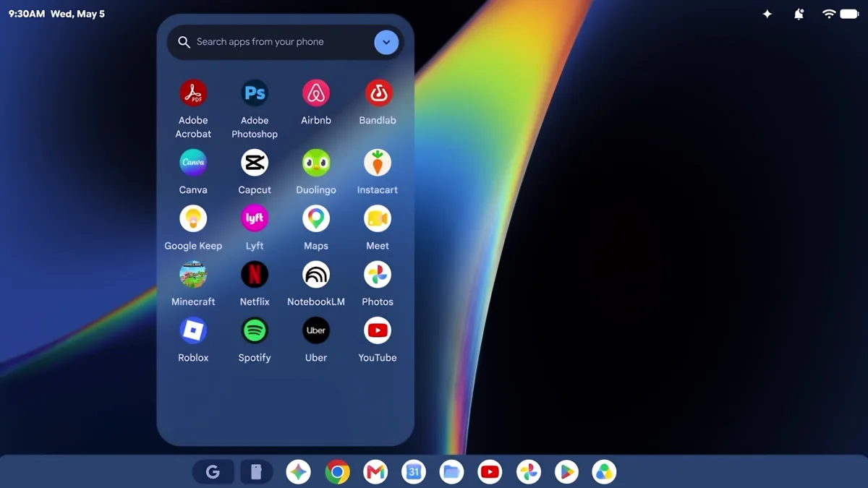Launch the Lyft app
This screenshot has width=868, height=488.
point(255,218)
